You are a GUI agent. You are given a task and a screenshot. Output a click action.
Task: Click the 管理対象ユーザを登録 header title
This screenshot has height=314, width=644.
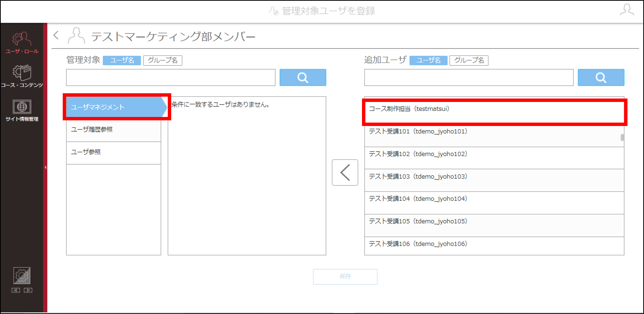329,11
